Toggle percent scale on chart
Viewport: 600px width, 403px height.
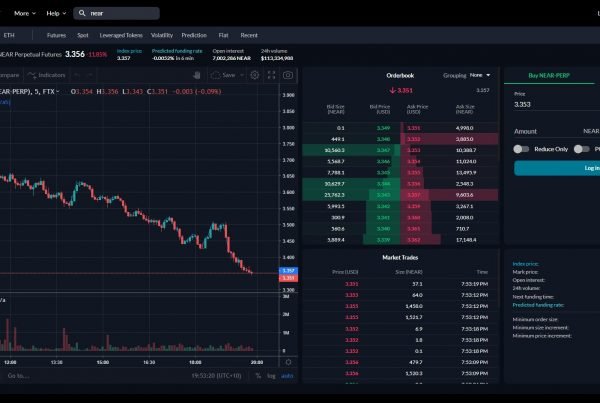tap(258, 376)
